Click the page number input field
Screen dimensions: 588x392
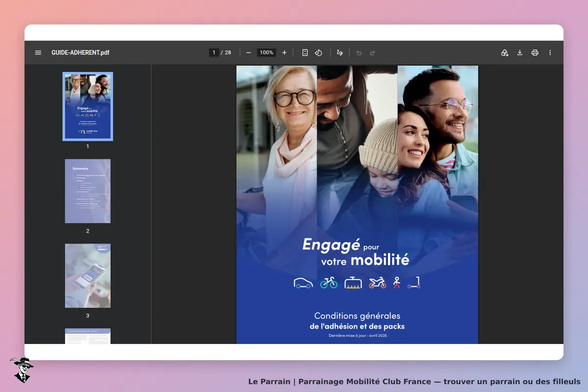pos(214,52)
